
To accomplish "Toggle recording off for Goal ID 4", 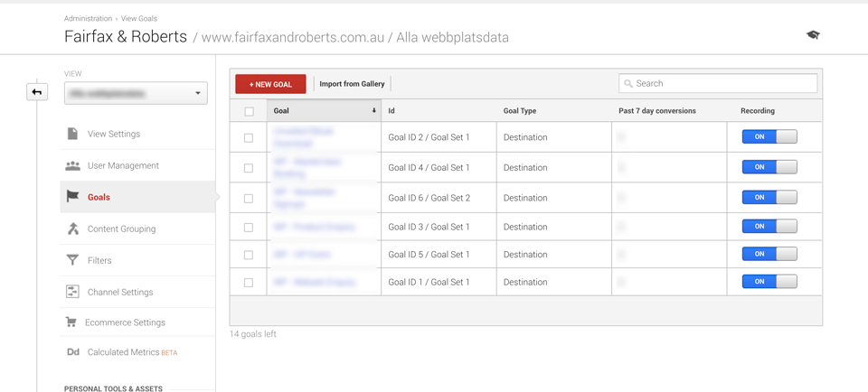I will (769, 167).
